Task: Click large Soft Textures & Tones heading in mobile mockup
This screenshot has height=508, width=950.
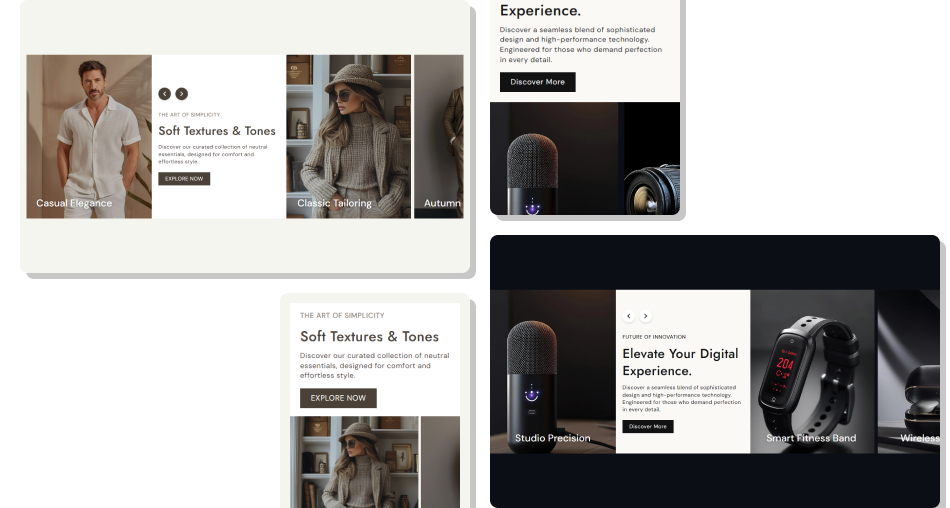Action: (x=369, y=336)
